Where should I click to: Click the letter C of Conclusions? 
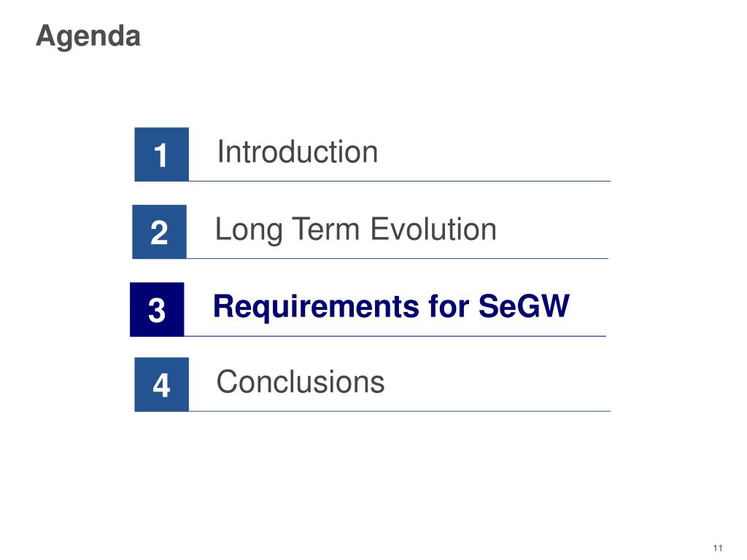point(227,382)
